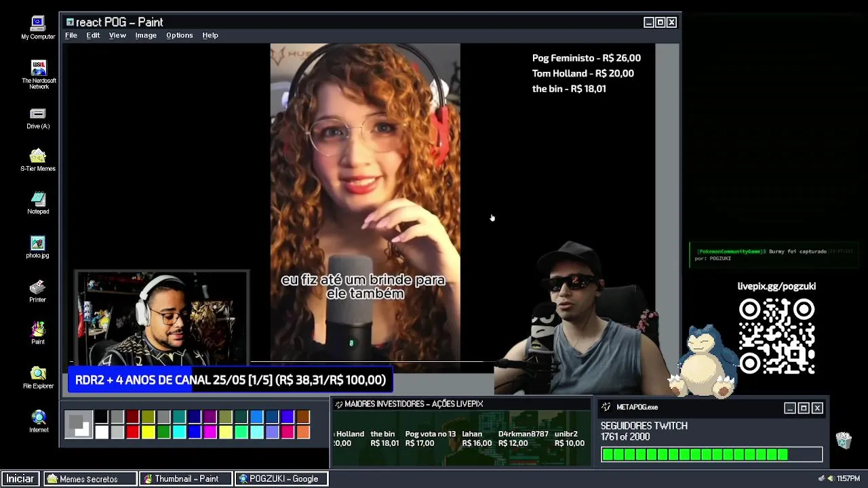Open the Drive (A:) desktop icon
868x488 pixels.
point(38,117)
